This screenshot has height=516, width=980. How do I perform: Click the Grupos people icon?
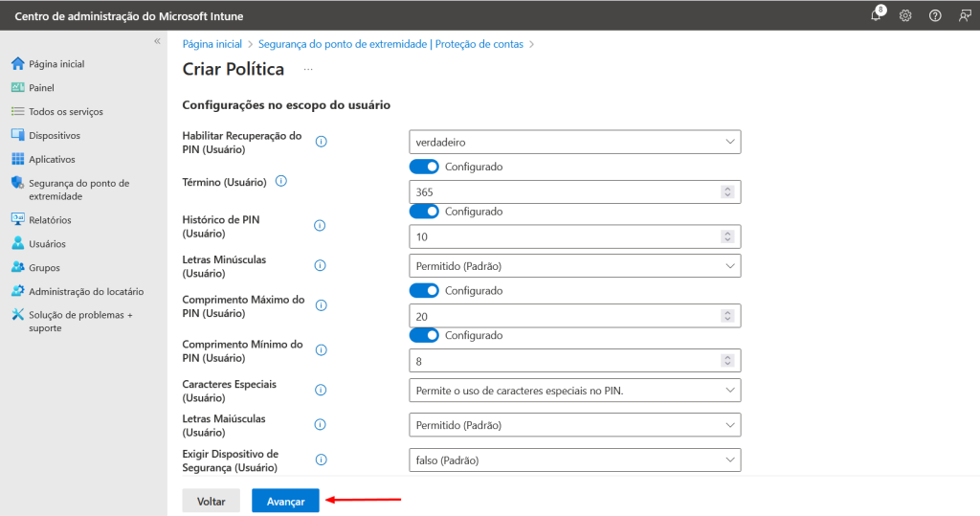tap(17, 267)
